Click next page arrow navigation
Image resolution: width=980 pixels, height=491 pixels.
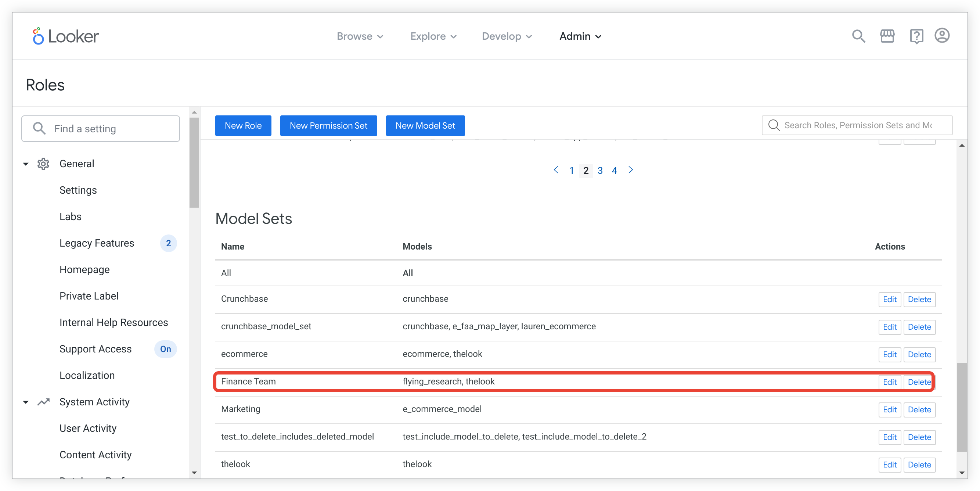pos(631,171)
